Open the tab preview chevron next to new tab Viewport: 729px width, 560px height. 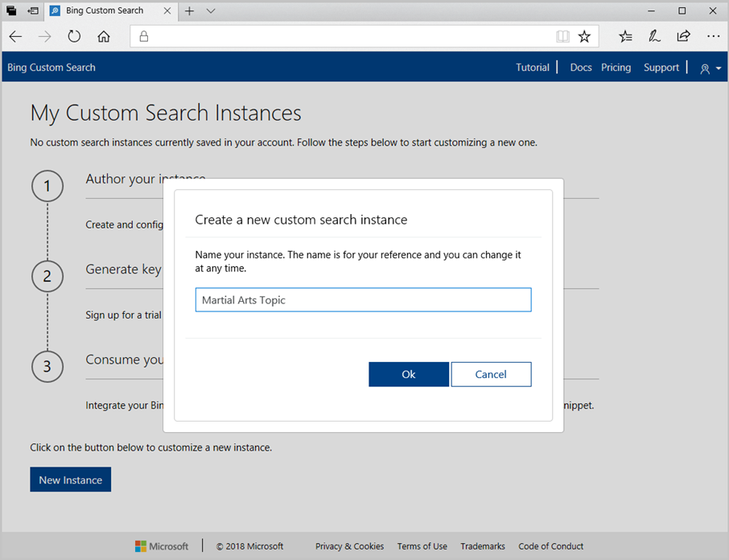210,11
